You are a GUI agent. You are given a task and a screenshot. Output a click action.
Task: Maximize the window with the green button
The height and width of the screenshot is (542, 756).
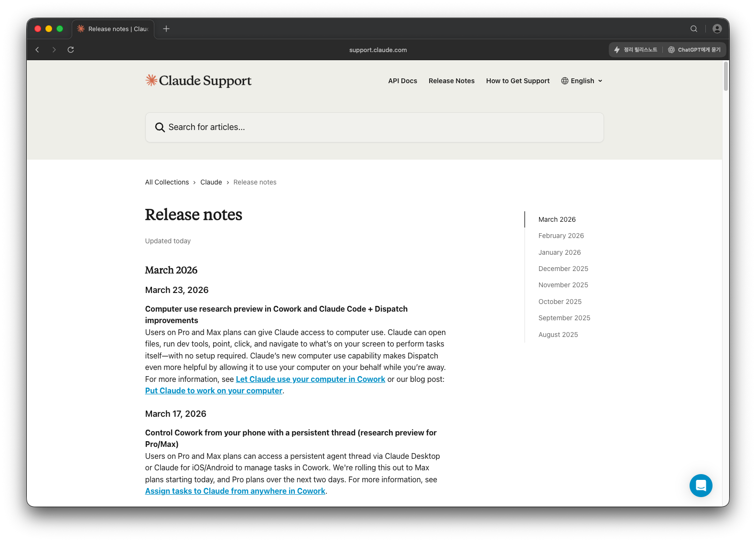tap(60, 29)
